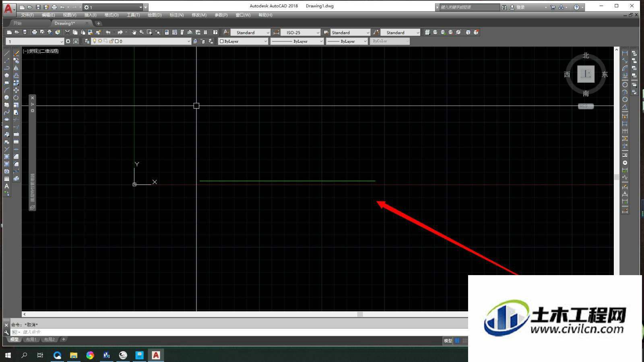Screen dimensions: 644x362
Task: Click the Autodesk App Store cart icon
Action: pyautogui.click(x=553, y=7)
